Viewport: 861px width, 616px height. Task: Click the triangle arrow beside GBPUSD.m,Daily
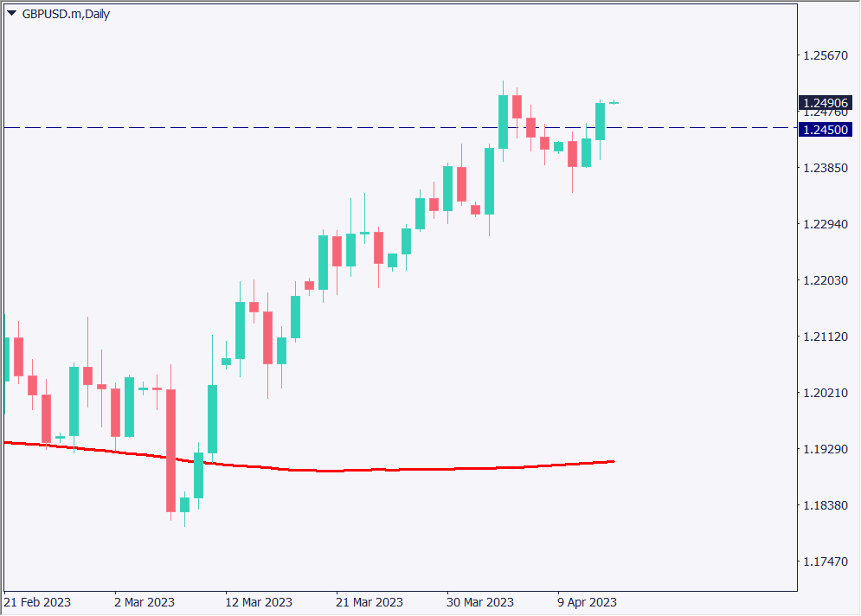(11, 14)
